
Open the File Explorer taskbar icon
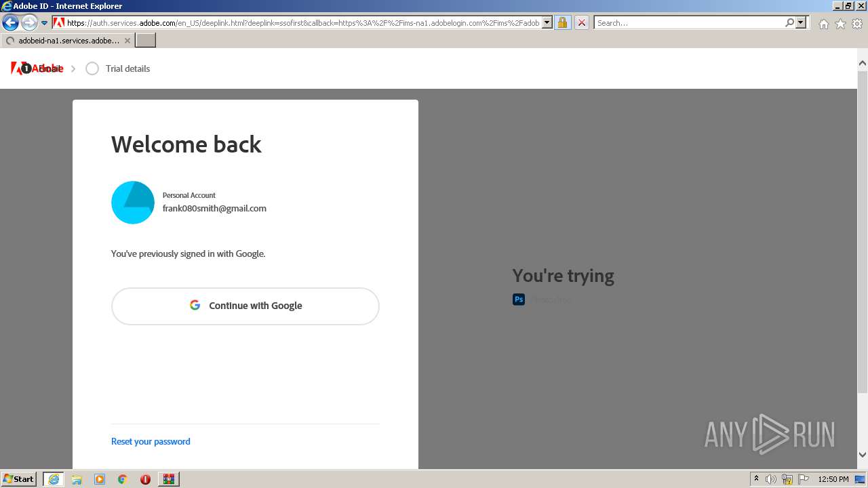click(x=77, y=479)
